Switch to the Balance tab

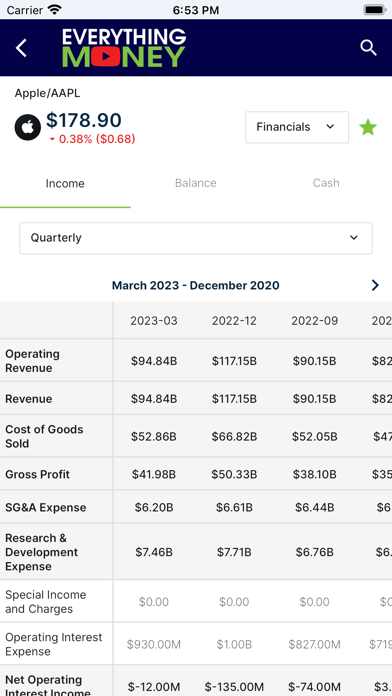click(x=196, y=183)
